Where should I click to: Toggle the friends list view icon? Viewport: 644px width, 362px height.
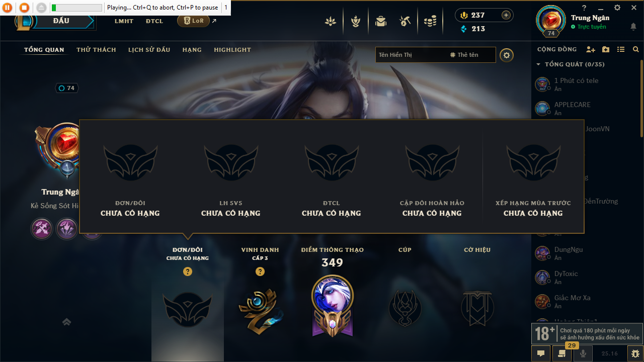point(621,49)
